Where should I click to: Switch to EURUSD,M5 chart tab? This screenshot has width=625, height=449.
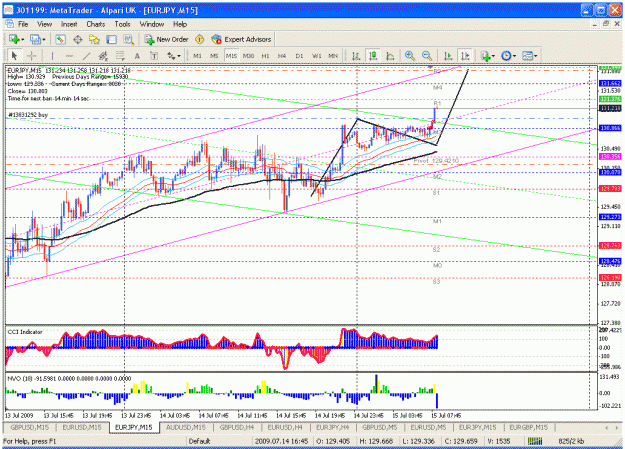(x=428, y=427)
